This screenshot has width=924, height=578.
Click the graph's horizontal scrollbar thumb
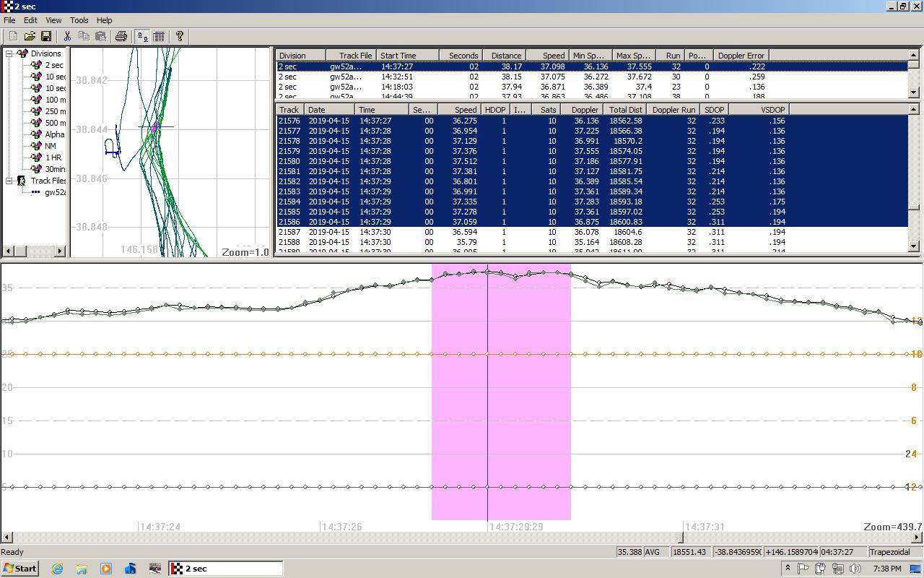coord(680,538)
